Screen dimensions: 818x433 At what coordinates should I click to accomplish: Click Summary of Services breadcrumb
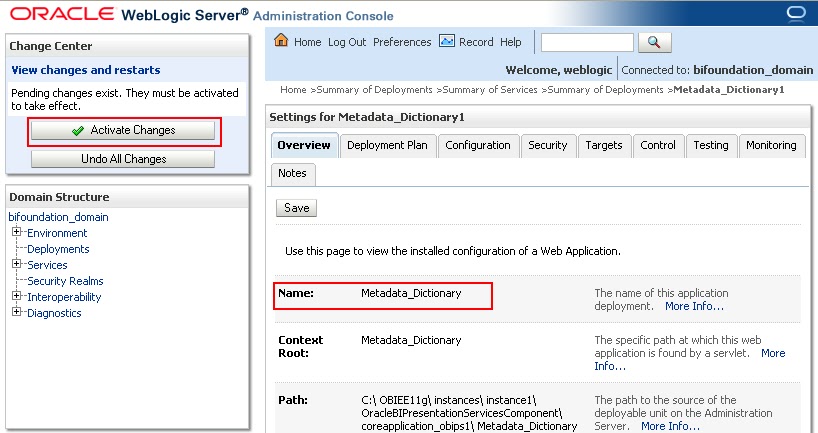click(x=490, y=90)
